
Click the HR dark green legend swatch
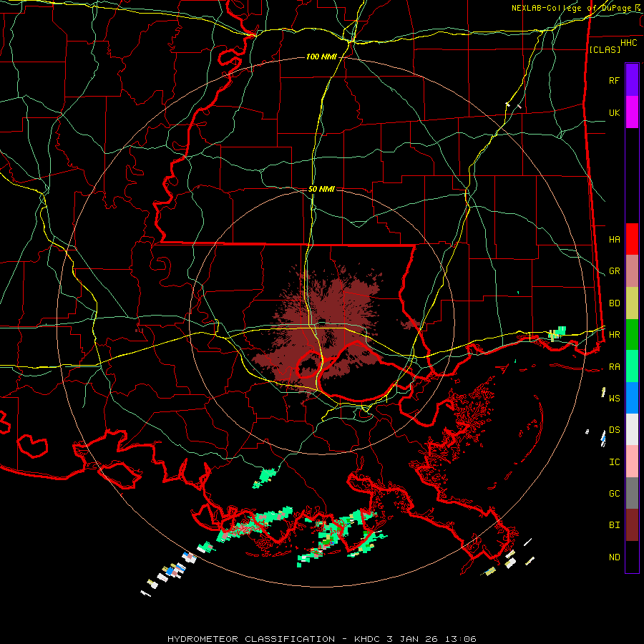(x=632, y=334)
